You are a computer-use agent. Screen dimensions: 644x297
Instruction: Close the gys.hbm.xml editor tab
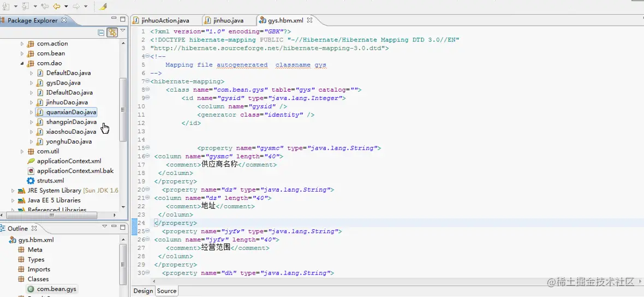coord(309,20)
